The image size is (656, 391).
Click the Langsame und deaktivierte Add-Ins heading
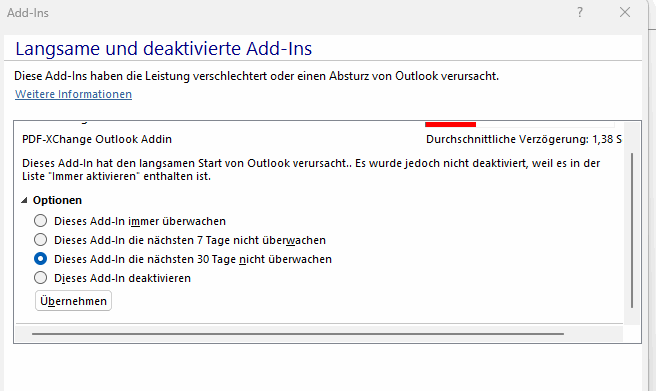tap(164, 49)
